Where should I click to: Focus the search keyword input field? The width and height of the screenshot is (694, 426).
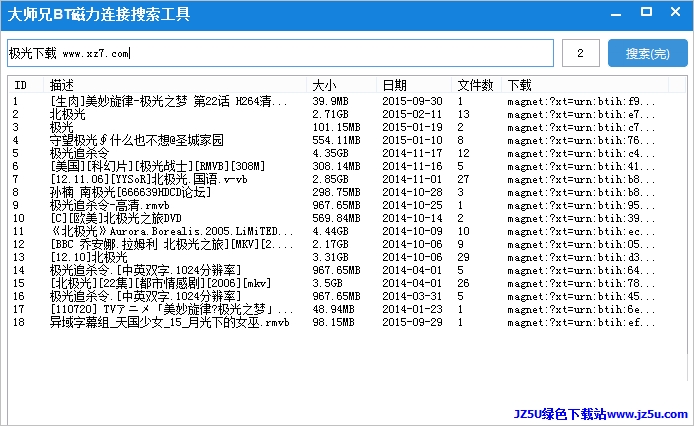pos(280,53)
